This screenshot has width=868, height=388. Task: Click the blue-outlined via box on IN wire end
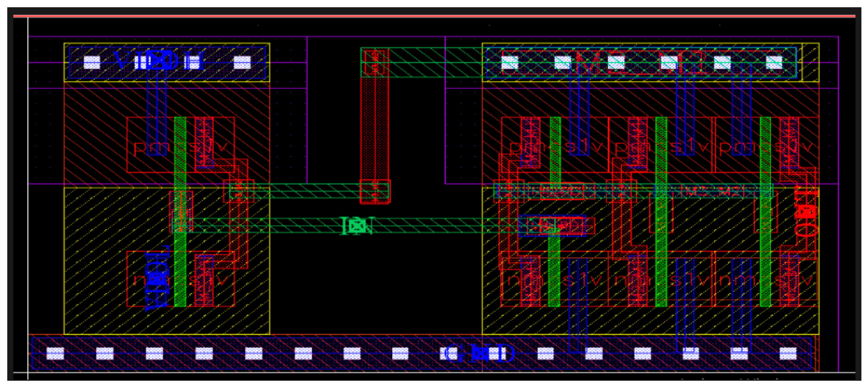coord(552,226)
